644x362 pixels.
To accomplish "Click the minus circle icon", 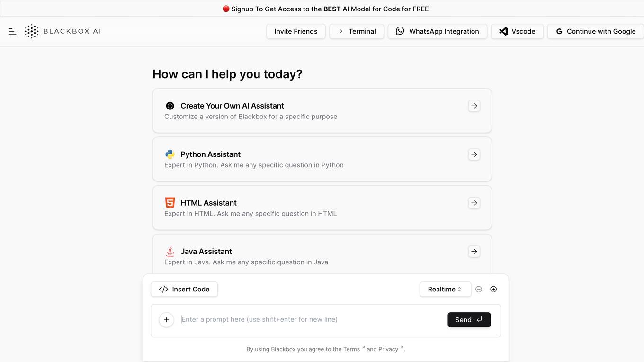I will (x=479, y=289).
